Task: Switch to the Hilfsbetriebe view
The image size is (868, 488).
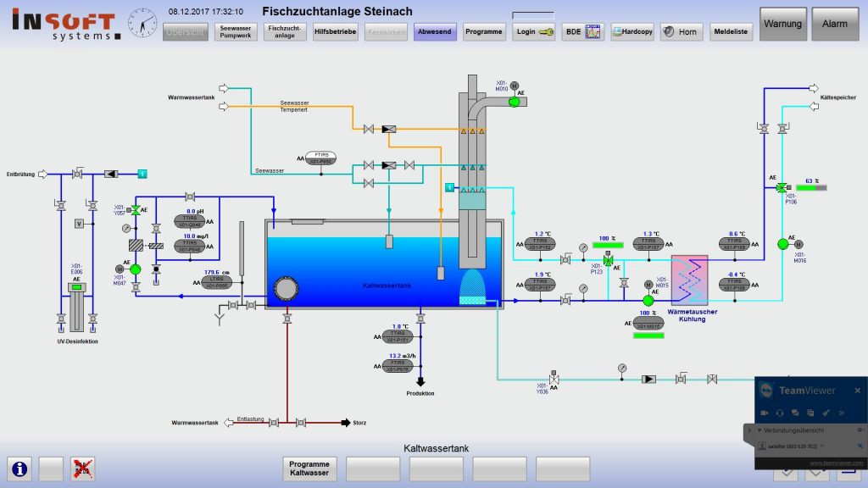Action: coord(335,32)
